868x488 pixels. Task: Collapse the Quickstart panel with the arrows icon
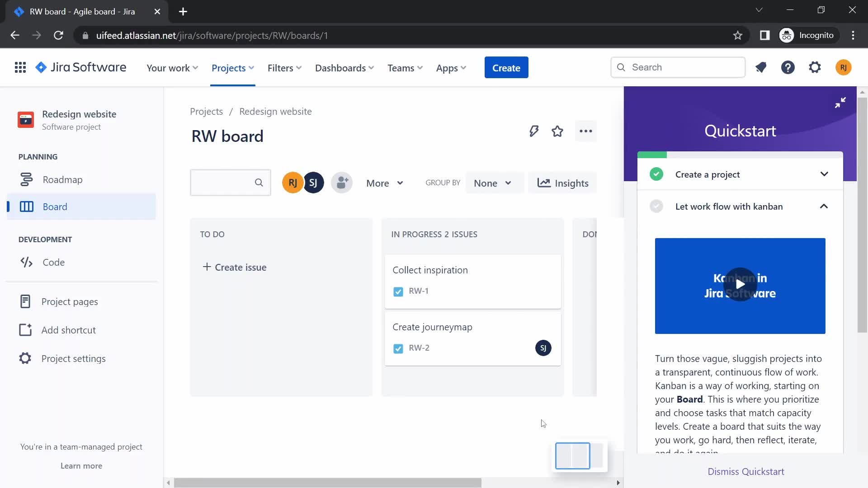point(840,103)
